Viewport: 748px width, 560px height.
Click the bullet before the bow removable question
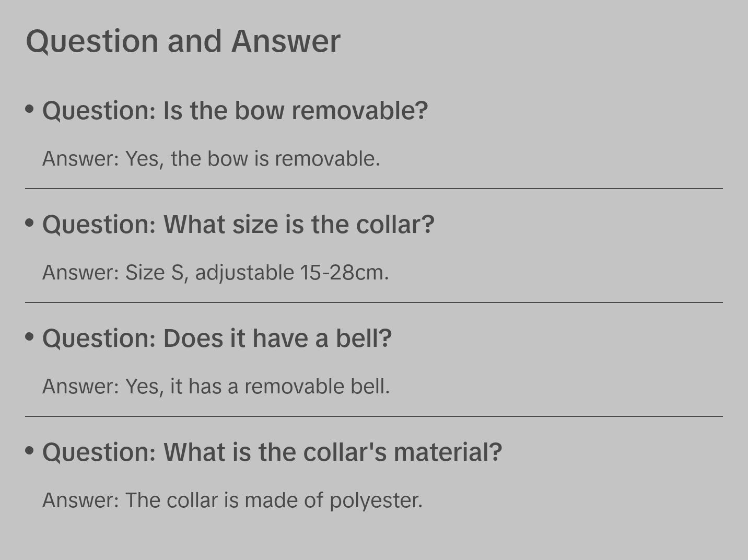(x=30, y=109)
